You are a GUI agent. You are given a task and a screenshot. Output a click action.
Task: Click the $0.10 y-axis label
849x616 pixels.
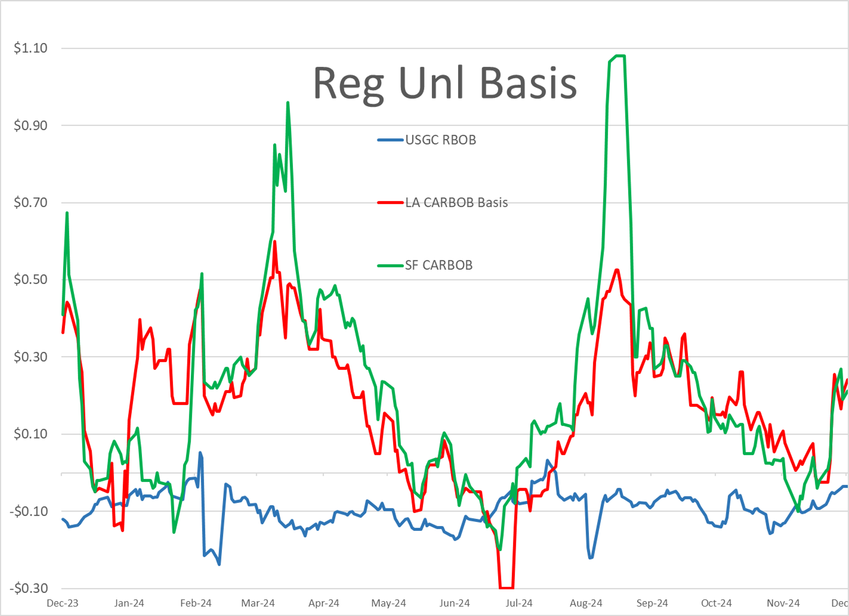[31, 434]
